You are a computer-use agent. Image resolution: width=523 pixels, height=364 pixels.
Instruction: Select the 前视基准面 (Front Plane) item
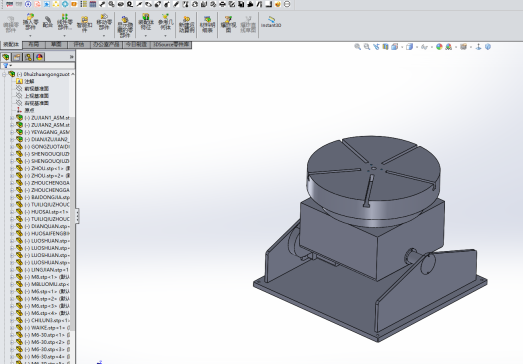point(33,89)
